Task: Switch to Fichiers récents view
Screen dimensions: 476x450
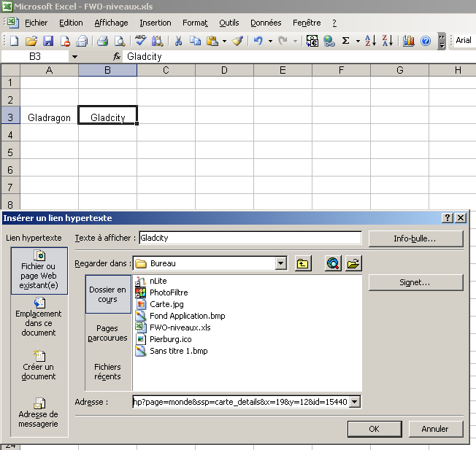Action: pyautogui.click(x=108, y=371)
